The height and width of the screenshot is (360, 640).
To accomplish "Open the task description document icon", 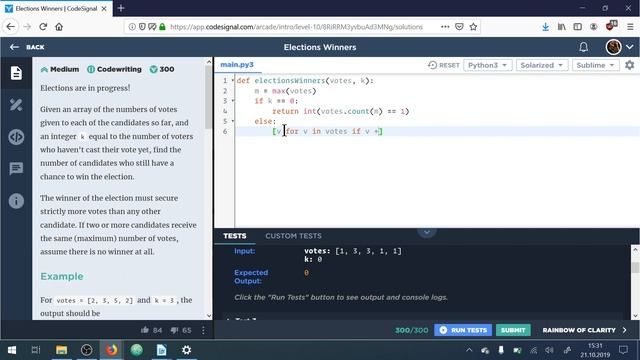I will pyautogui.click(x=16, y=73).
